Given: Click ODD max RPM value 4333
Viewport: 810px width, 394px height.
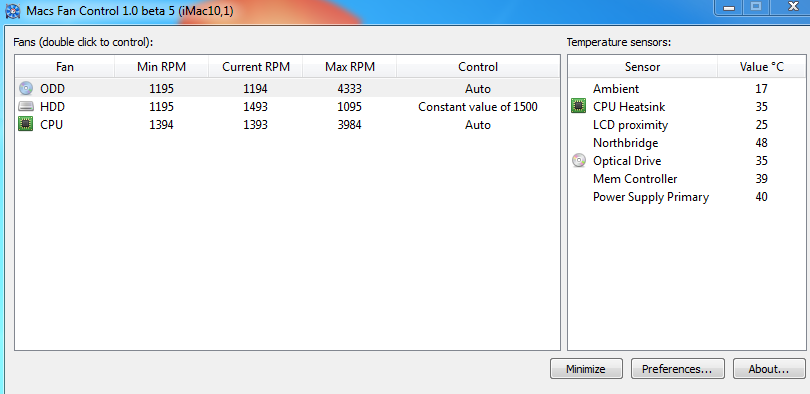Looking at the screenshot, I should 349,89.
